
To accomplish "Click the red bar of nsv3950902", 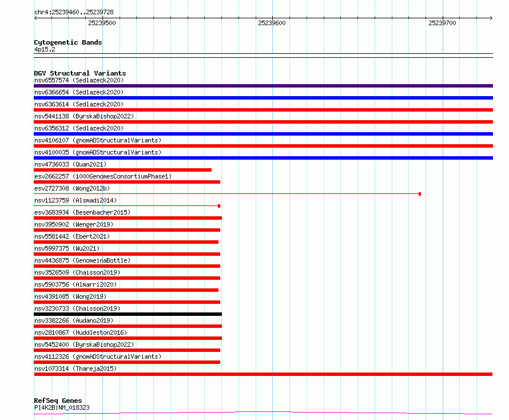I will 127,230.
